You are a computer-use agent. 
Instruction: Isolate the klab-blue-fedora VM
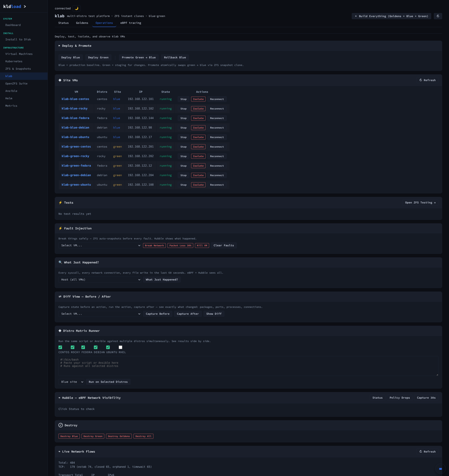(x=198, y=118)
